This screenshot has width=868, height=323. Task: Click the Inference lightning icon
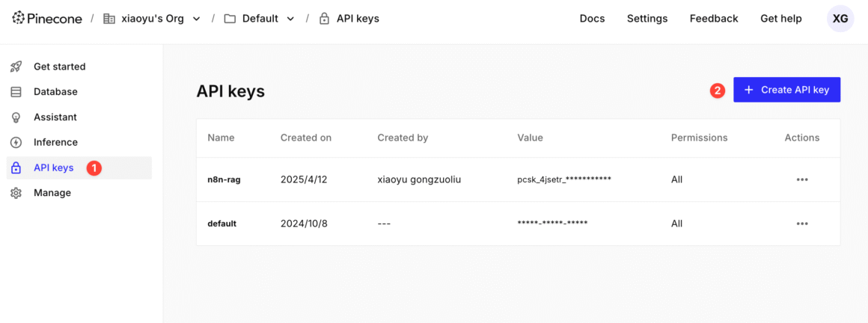point(16,143)
